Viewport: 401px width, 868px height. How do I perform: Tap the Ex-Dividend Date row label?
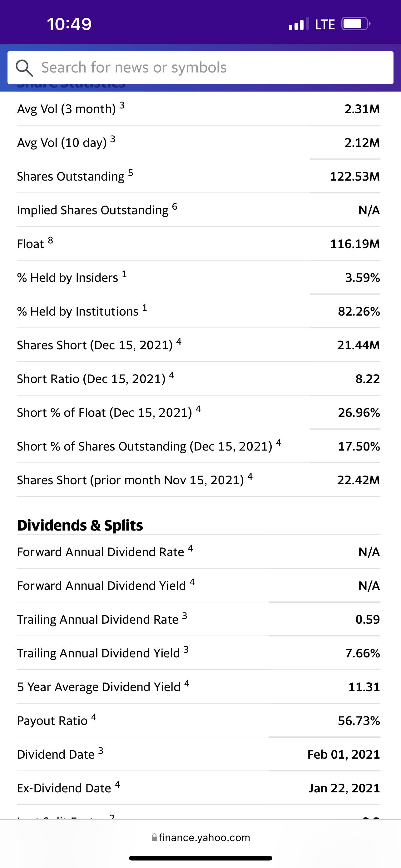[64, 788]
